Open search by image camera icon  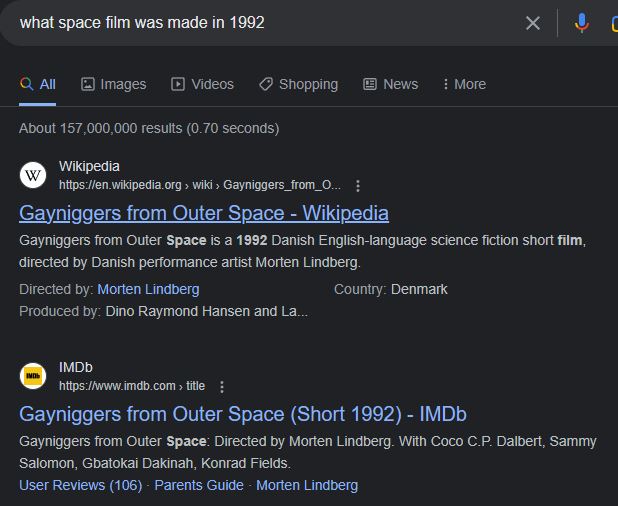pos(615,23)
